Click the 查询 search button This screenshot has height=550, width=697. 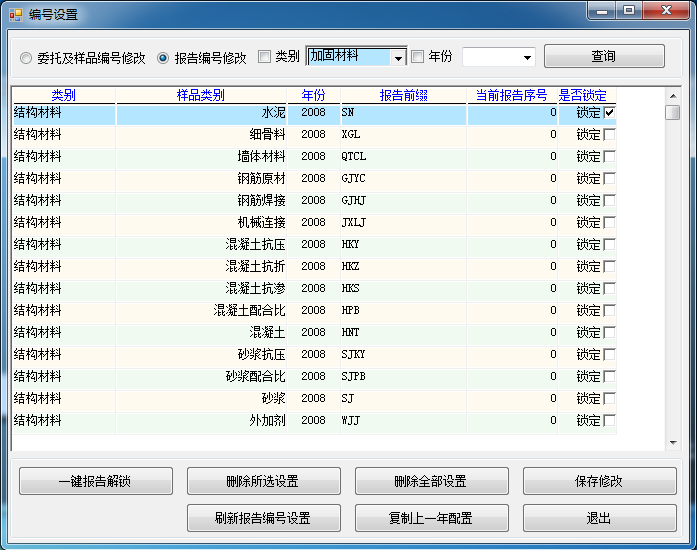(x=604, y=56)
